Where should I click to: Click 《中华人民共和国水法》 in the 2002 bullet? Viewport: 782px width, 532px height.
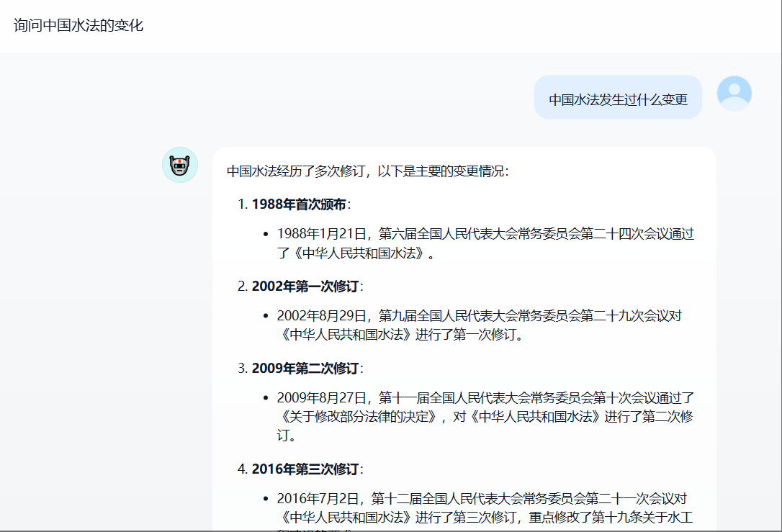pos(346,335)
